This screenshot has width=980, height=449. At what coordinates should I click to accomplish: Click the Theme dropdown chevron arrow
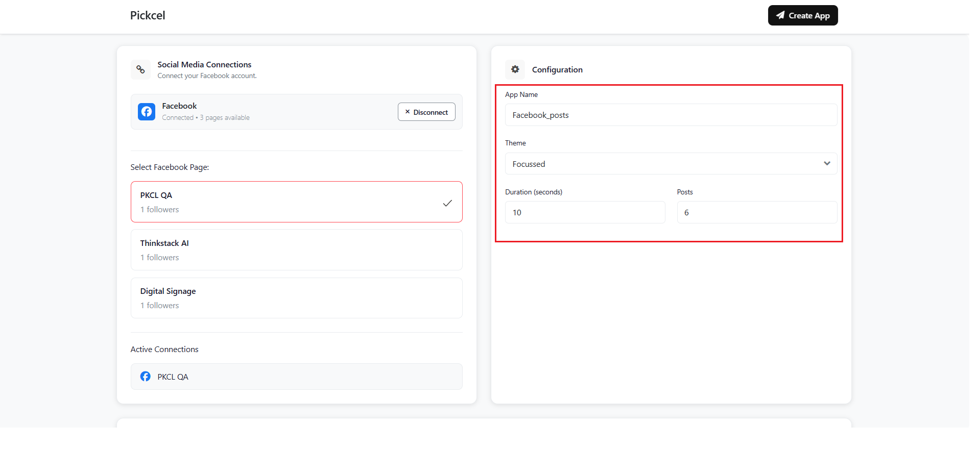tap(827, 164)
